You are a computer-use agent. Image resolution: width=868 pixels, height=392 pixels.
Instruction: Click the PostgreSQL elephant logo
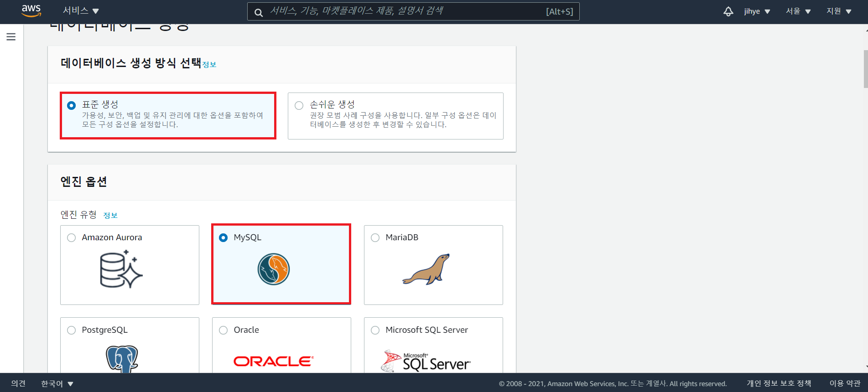click(122, 359)
